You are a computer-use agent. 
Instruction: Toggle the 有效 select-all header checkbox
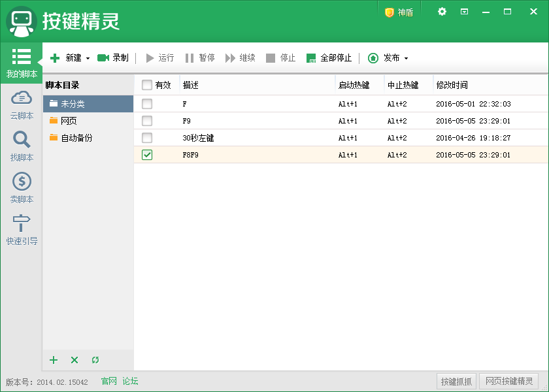coord(147,85)
